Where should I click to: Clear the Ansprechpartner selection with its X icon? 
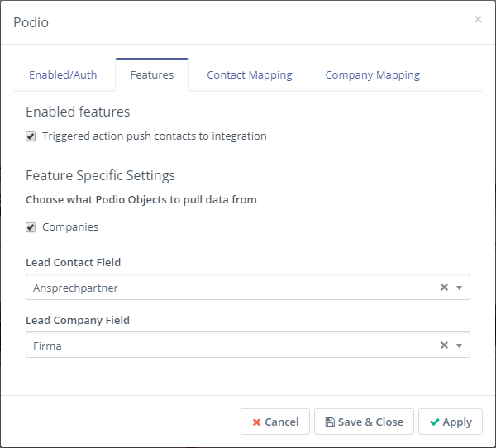(444, 288)
